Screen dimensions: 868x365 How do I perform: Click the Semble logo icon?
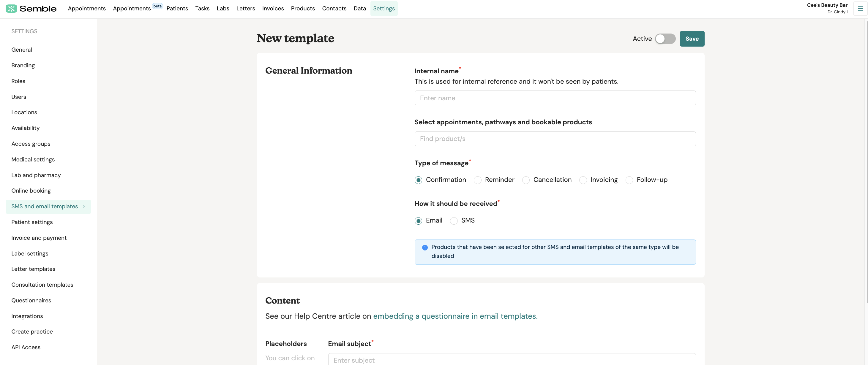click(x=11, y=8)
